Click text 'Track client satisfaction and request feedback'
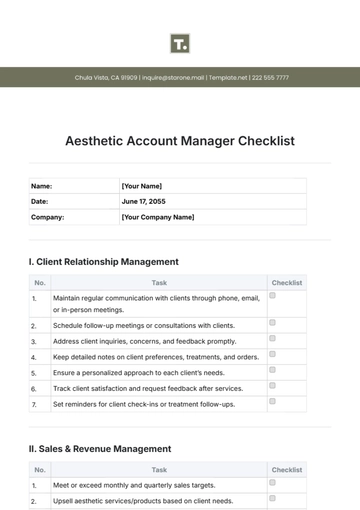Screen dimensions: 360x510 [x=125, y=388]
